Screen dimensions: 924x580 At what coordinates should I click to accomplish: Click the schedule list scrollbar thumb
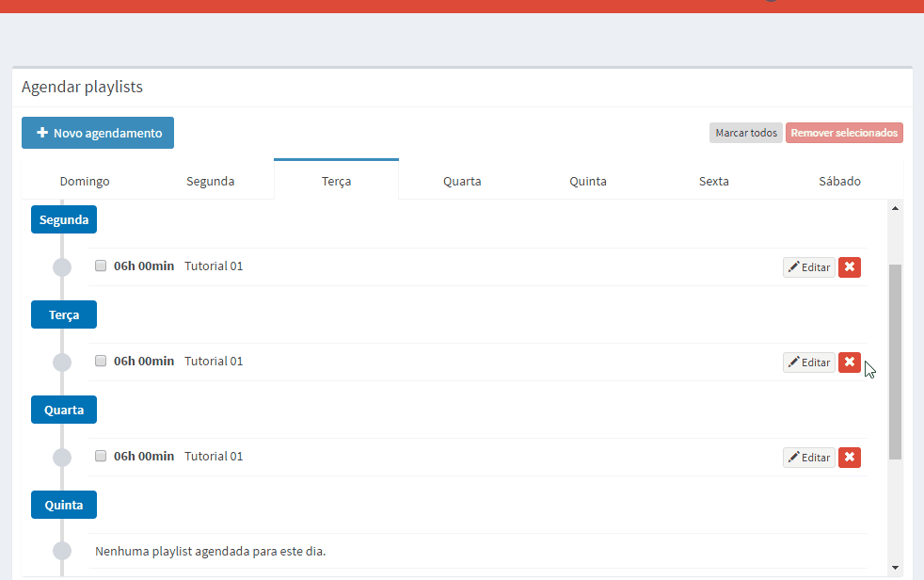895,362
